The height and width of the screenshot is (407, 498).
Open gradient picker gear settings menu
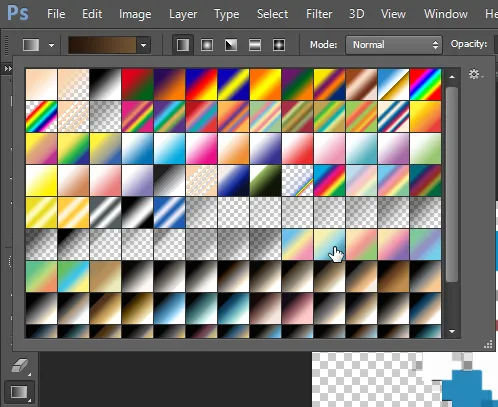476,74
